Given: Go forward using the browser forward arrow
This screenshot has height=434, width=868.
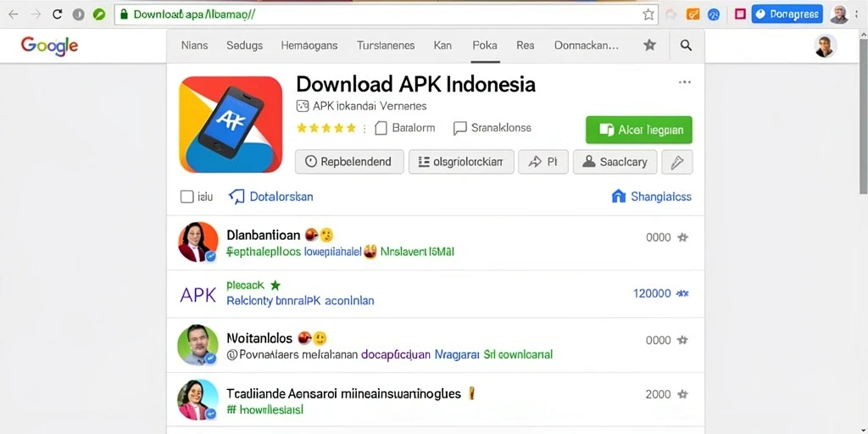Looking at the screenshot, I should [36, 14].
